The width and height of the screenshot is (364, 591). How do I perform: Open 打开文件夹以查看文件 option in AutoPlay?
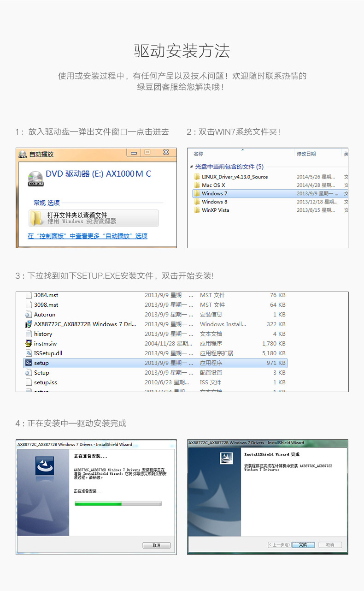[x=94, y=218]
